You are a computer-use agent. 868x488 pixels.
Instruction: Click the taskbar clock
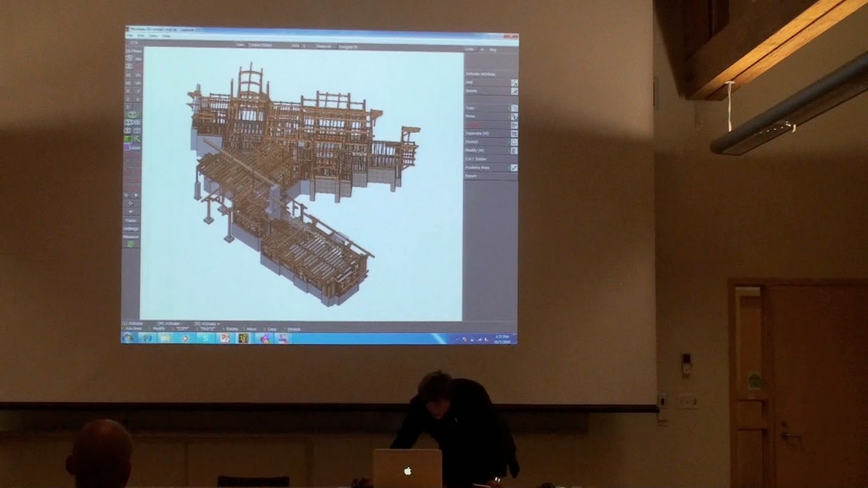[502, 339]
